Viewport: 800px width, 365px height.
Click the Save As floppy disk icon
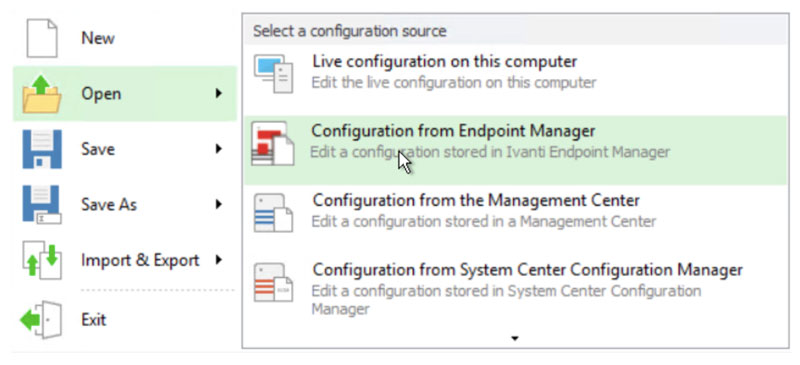pos(42,204)
